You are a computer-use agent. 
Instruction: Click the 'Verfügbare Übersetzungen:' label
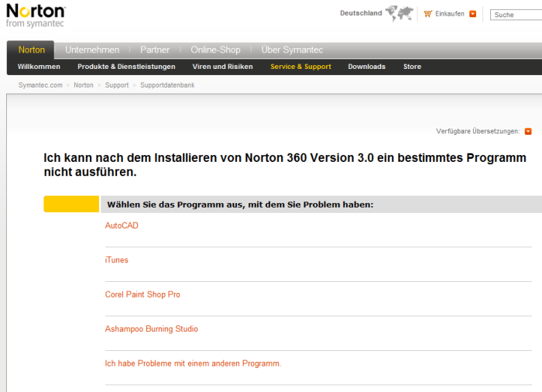tap(478, 132)
